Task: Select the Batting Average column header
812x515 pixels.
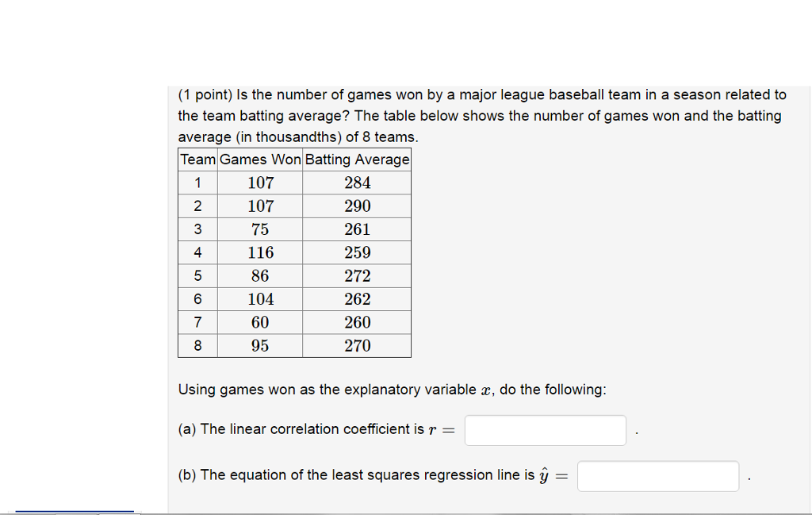Action: (357, 159)
